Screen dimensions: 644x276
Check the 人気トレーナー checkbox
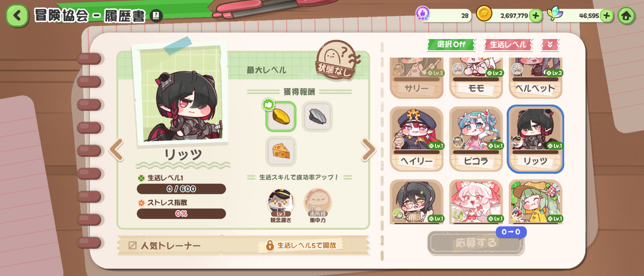point(132,246)
